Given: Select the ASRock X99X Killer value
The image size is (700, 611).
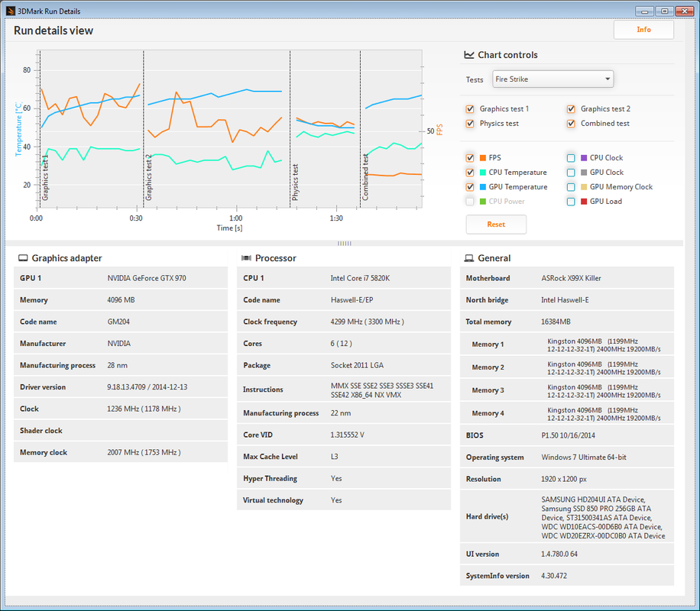Looking at the screenshot, I should [571, 278].
